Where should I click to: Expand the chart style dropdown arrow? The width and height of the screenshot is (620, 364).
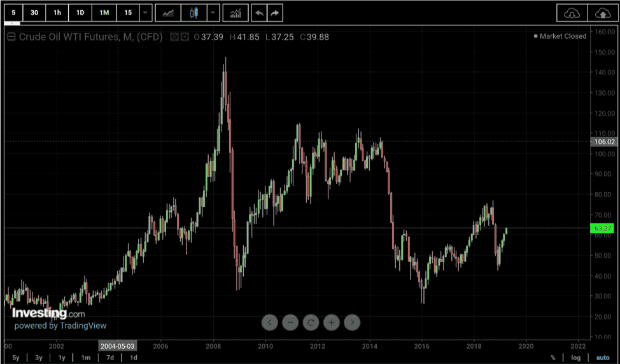coord(213,13)
